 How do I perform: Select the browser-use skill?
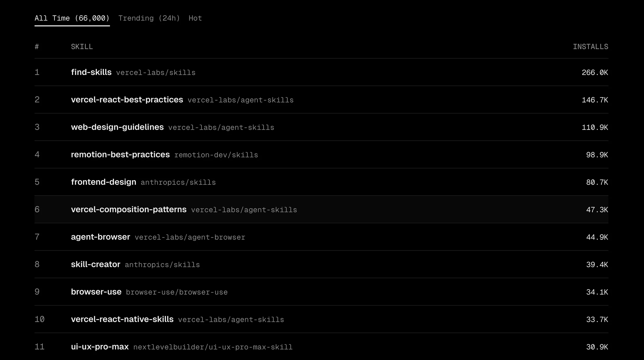point(96,292)
